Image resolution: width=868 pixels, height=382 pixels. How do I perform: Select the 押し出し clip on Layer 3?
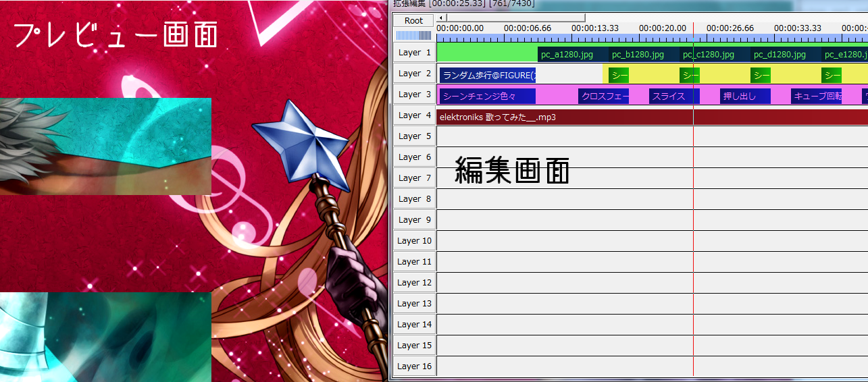point(745,97)
